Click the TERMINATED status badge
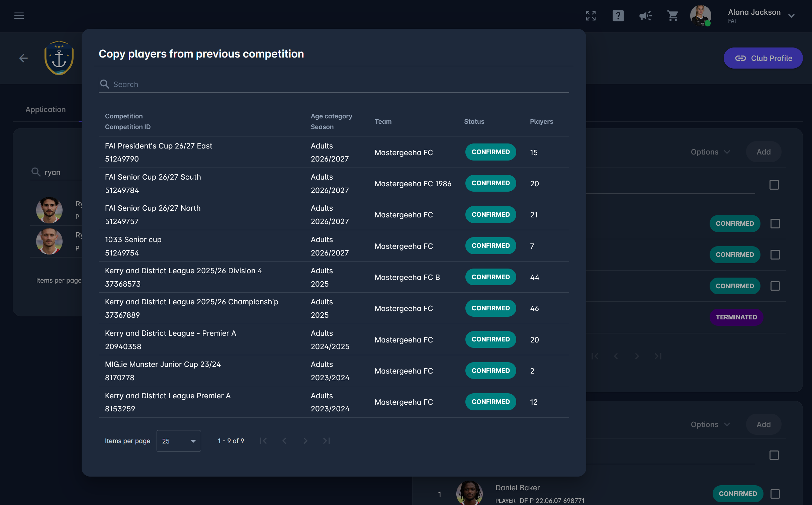812x505 pixels. click(736, 317)
